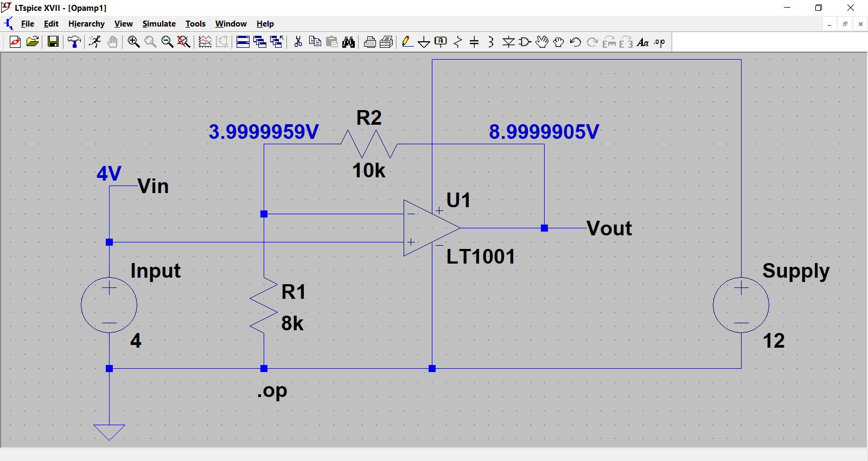The width and height of the screenshot is (868, 461).
Task: Click the Find binoculars icon
Action: [349, 42]
